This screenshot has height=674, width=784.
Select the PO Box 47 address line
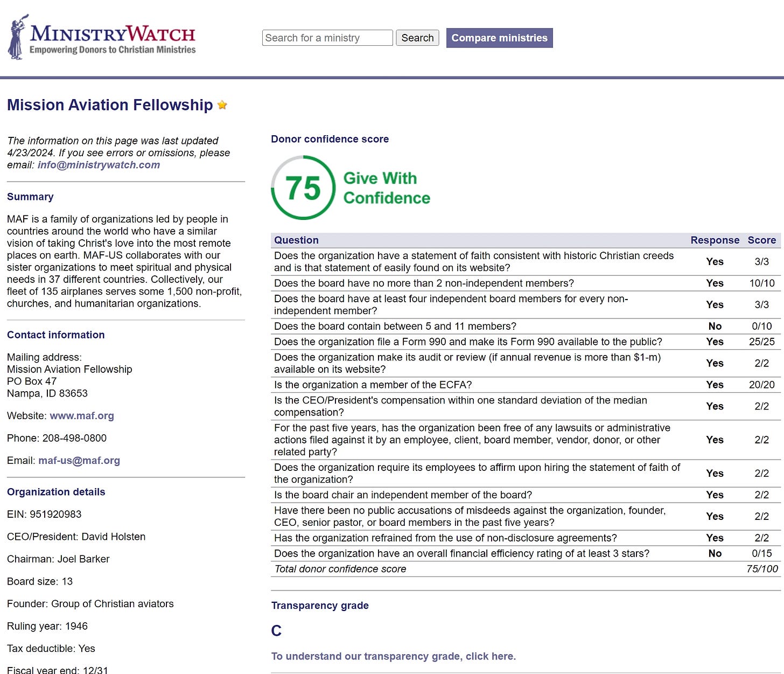(x=32, y=381)
